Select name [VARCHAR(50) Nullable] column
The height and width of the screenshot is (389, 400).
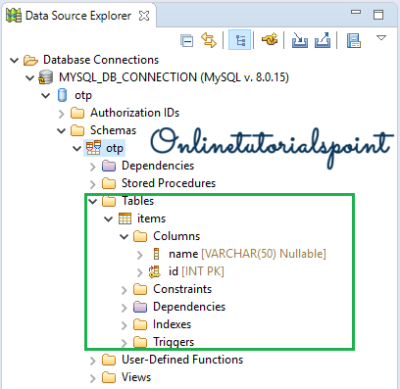(247, 254)
